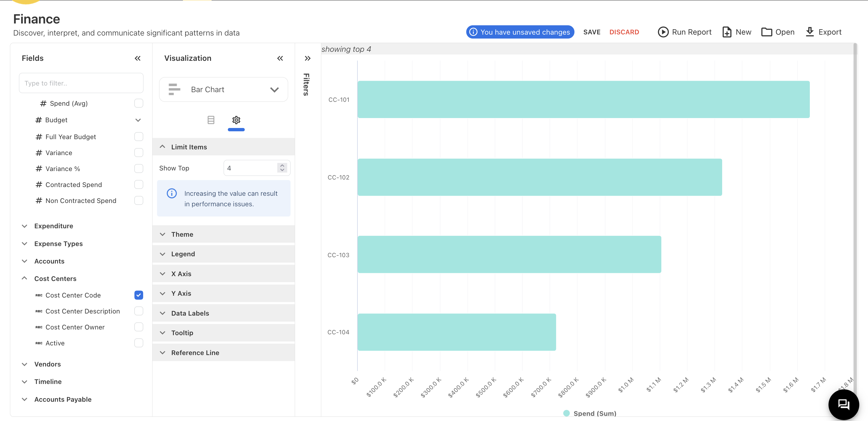Click the Export download icon
Viewport: 868px width, 421px height.
pos(810,32)
